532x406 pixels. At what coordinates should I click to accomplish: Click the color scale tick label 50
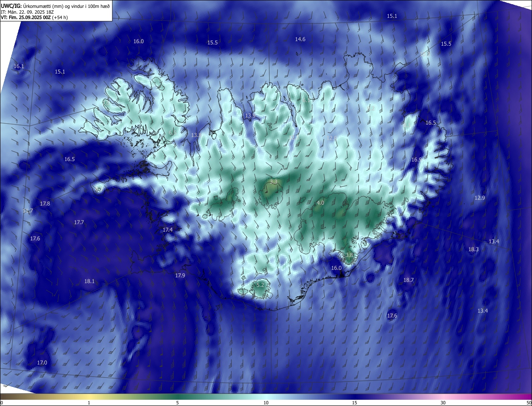(x=529, y=403)
